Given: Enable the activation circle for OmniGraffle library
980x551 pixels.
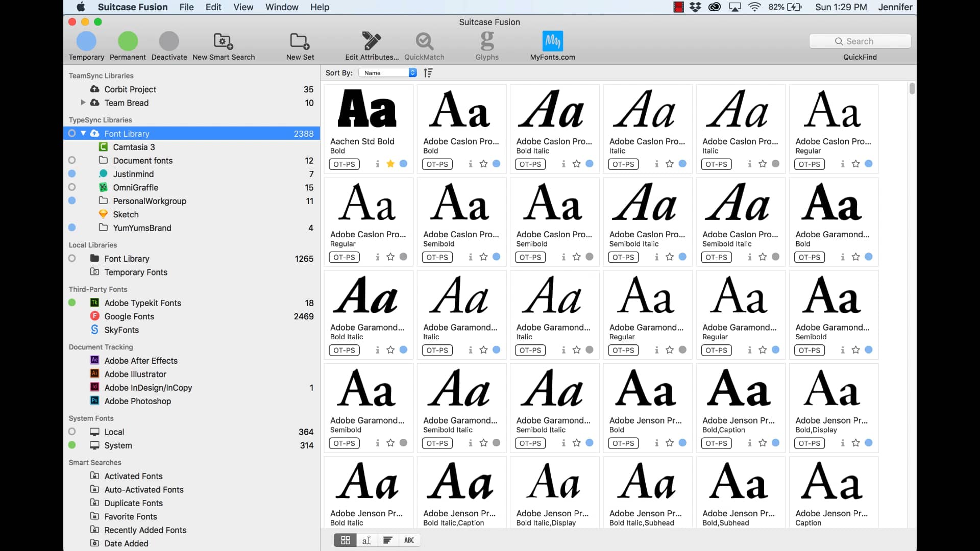Looking at the screenshot, I should (72, 187).
